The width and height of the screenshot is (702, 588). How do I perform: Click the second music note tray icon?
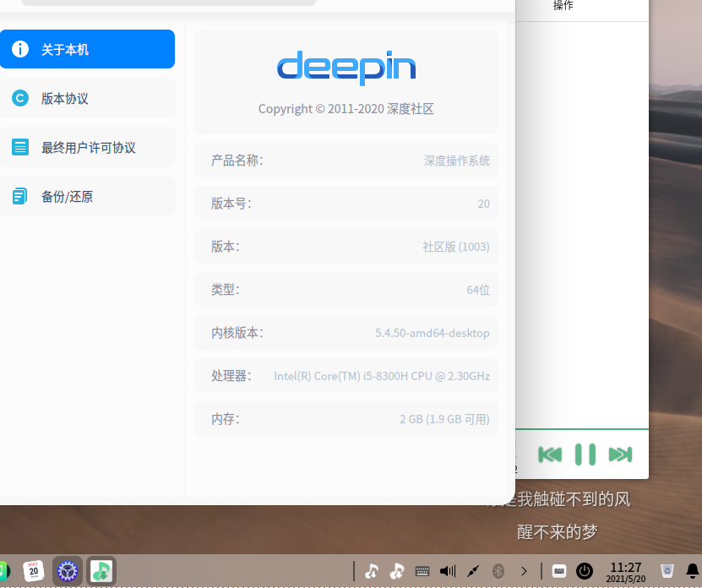click(x=397, y=571)
